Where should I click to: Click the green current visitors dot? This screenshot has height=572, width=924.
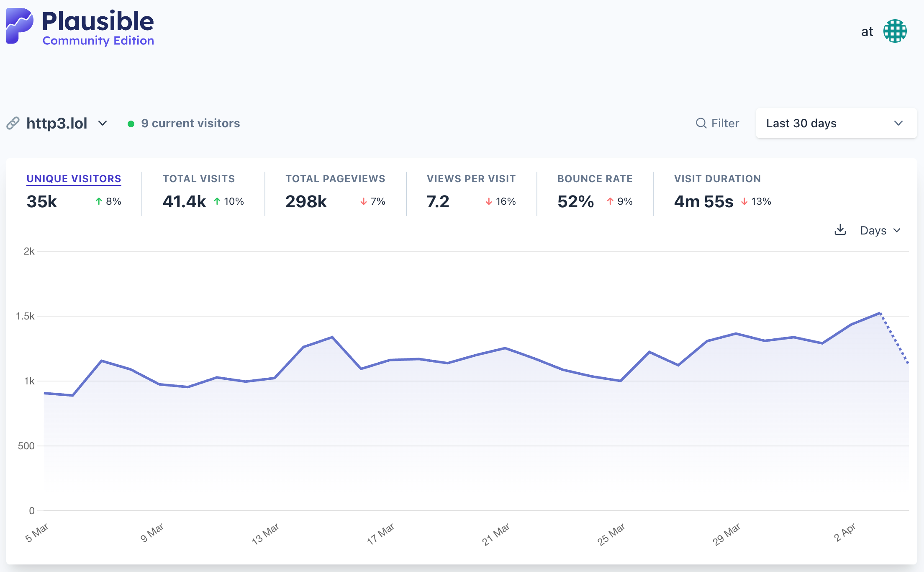[131, 124]
